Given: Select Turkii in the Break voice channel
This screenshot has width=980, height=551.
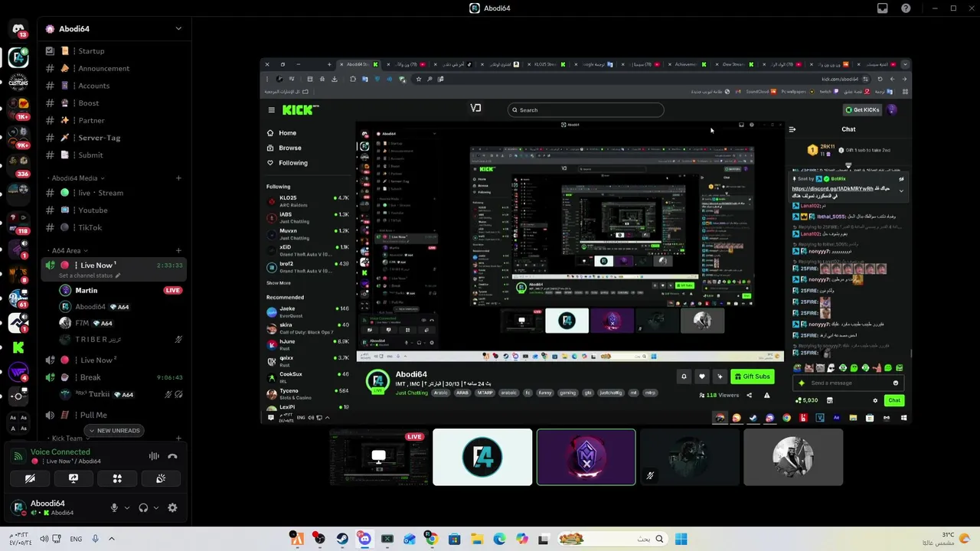Looking at the screenshot, I should 121,394.
